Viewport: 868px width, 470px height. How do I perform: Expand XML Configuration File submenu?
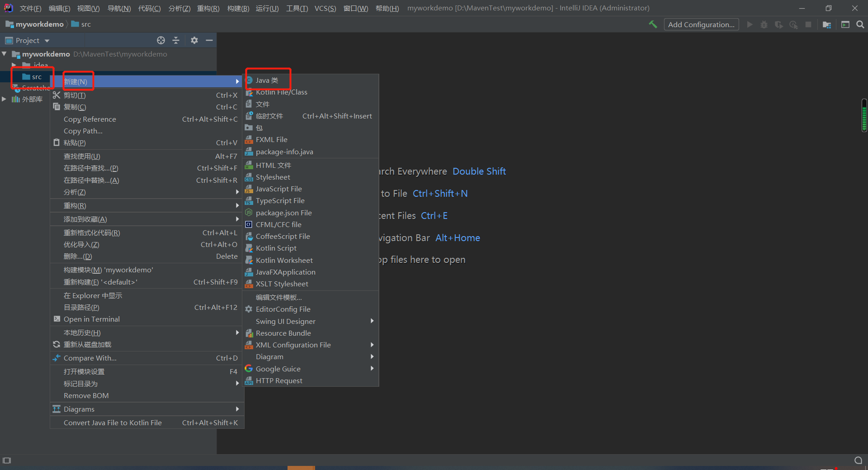(311, 345)
